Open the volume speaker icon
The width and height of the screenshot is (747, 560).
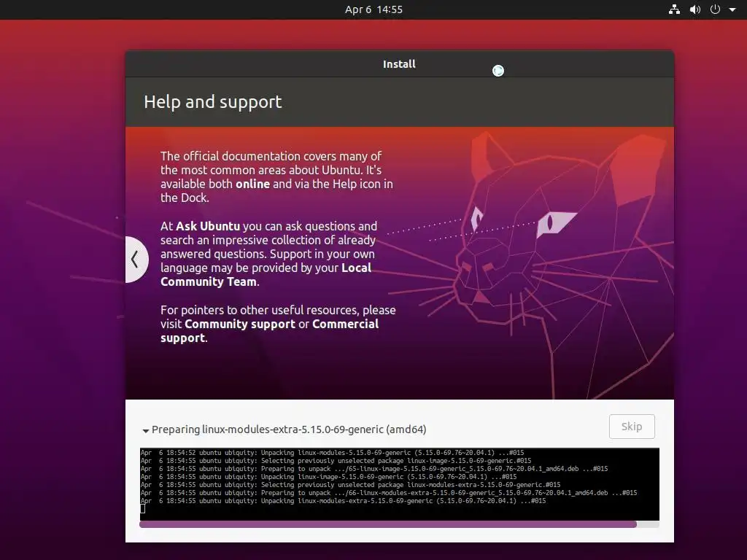[x=695, y=9]
